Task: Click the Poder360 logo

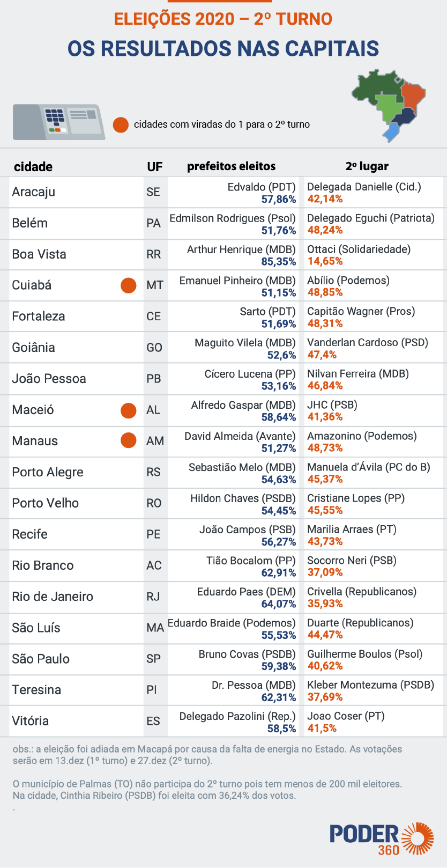Action: click(x=381, y=838)
